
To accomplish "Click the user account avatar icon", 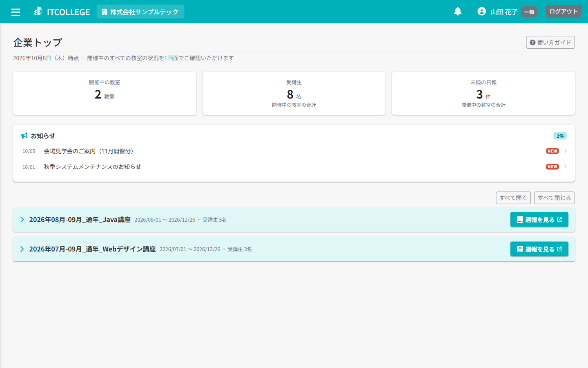I will point(482,11).
